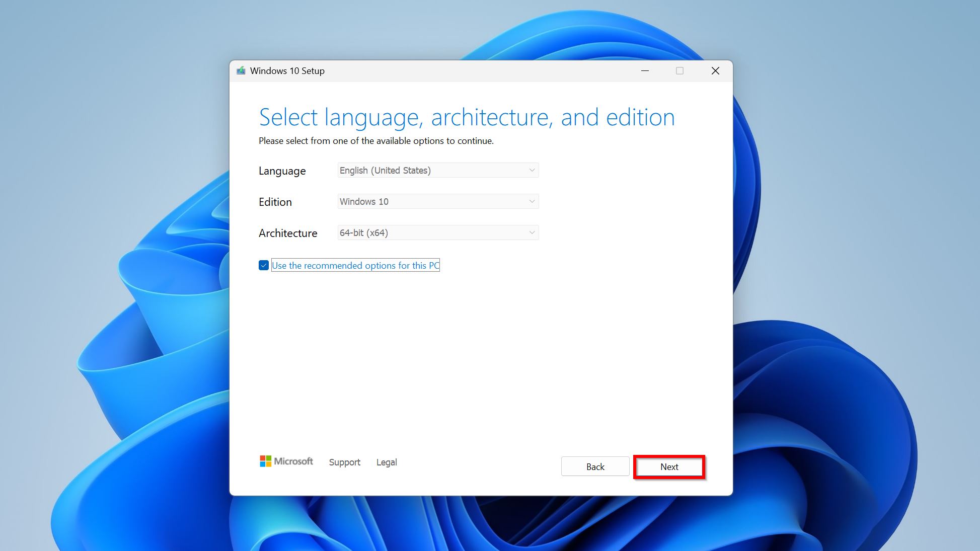Click the Windows Setup application icon
Image resolution: width=980 pixels, height=551 pixels.
click(x=241, y=70)
